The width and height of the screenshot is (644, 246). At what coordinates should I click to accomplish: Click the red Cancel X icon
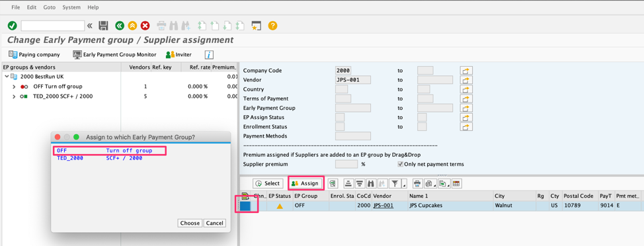[x=145, y=26]
